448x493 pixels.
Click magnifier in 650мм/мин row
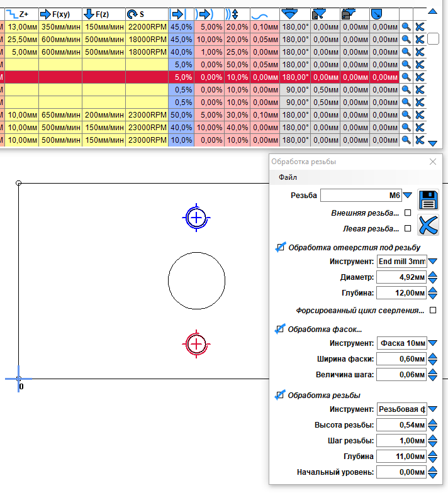tap(406, 114)
